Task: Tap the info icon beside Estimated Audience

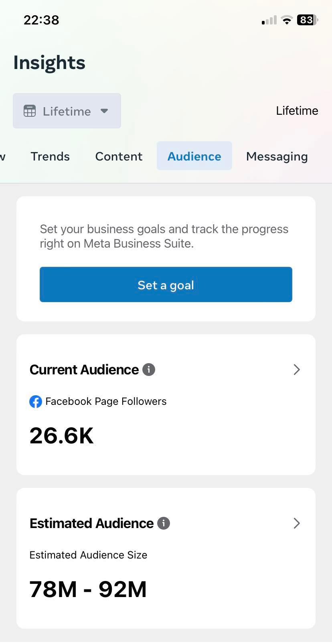Action: (x=164, y=523)
